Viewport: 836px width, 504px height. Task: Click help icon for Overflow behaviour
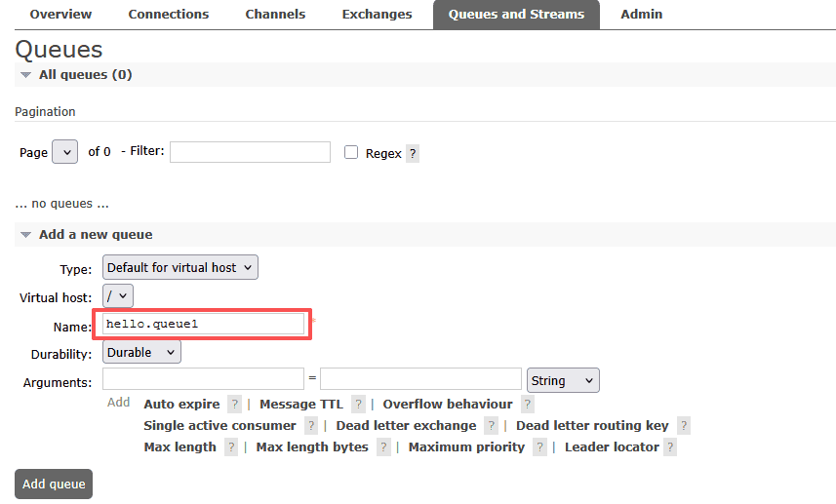tap(527, 404)
